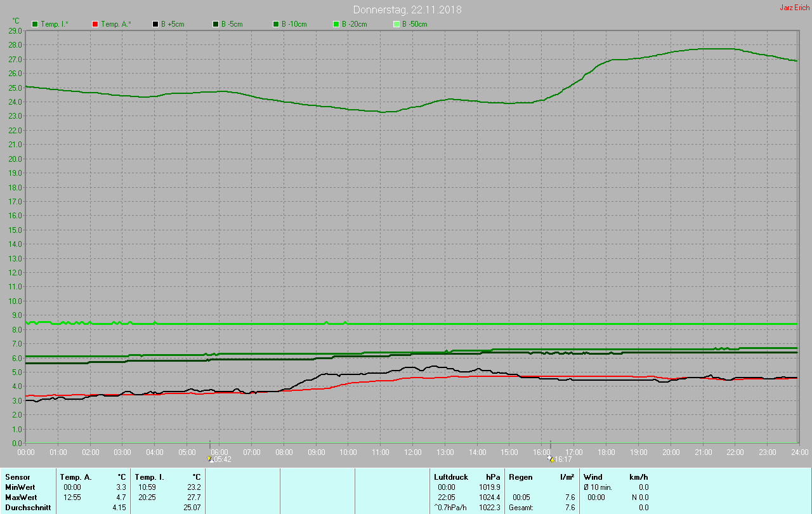Click the sunrise marker icon at 05:42
Viewport: 812px width, 514px height.
[x=210, y=459]
